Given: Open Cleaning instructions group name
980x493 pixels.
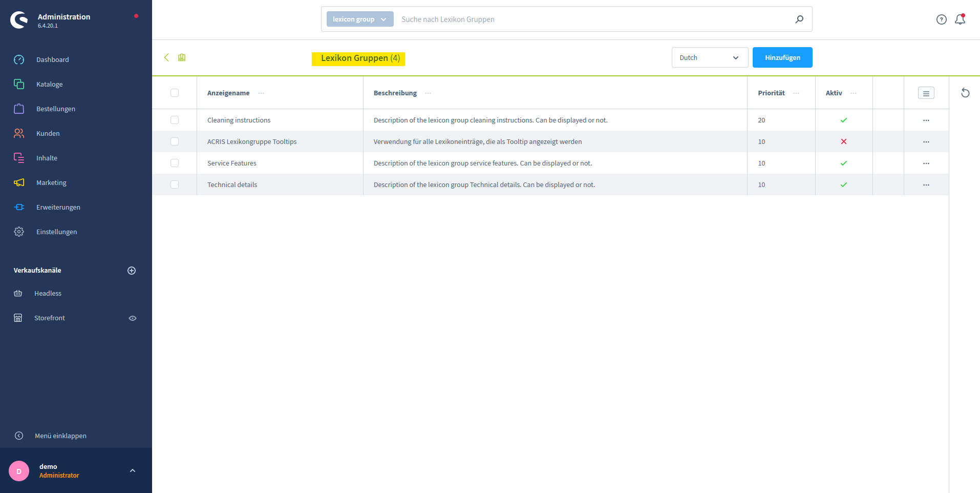Looking at the screenshot, I should click(x=239, y=120).
